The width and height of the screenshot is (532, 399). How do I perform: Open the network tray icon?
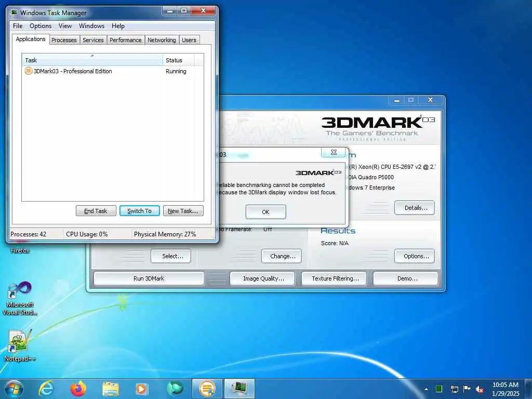click(454, 389)
